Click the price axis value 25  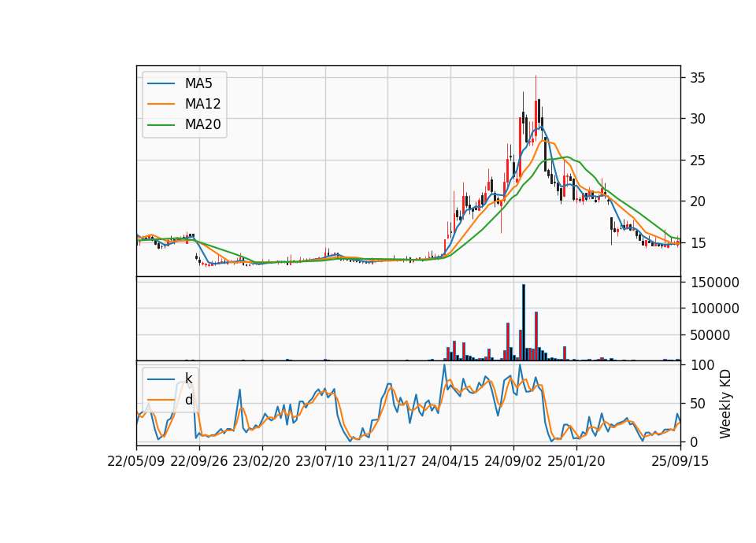coord(698,161)
